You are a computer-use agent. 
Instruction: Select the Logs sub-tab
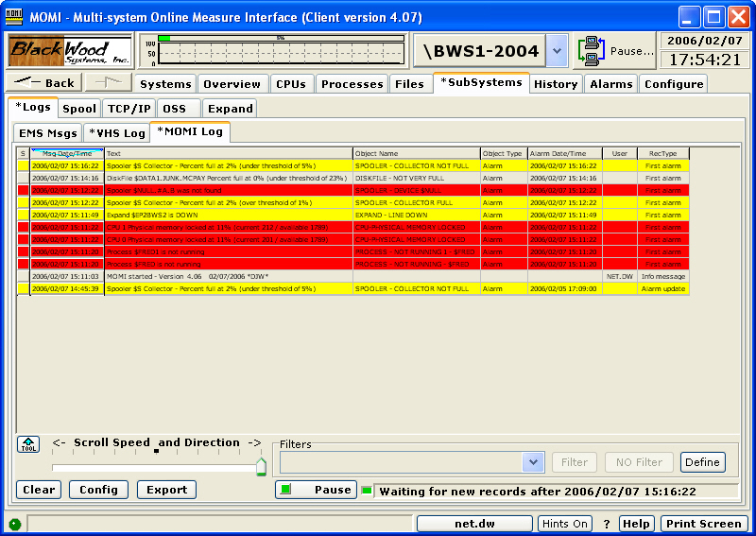(33, 107)
